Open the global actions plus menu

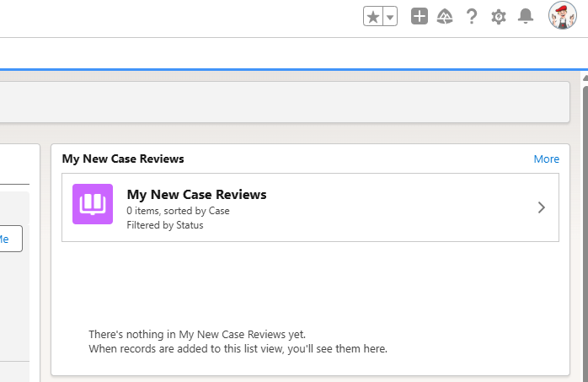pyautogui.click(x=420, y=16)
